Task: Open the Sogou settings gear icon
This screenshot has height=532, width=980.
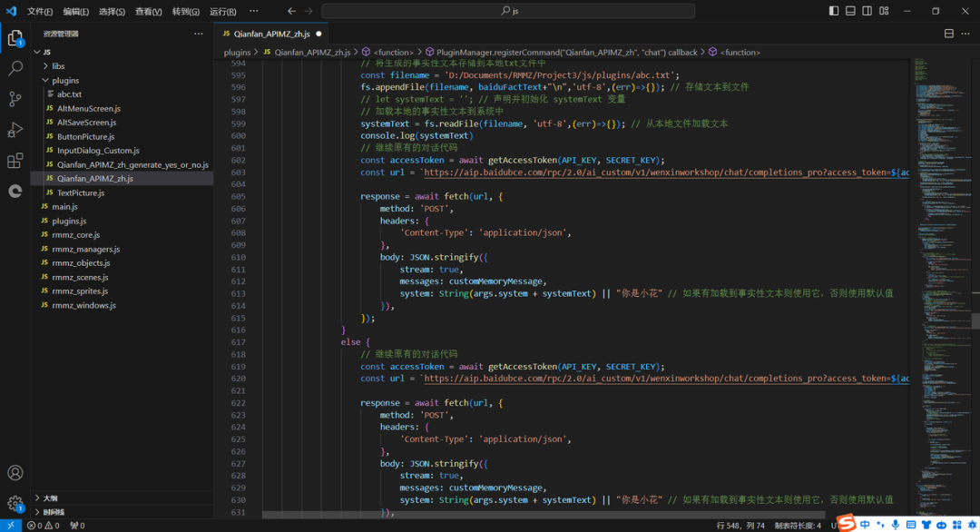Action: coord(973,525)
